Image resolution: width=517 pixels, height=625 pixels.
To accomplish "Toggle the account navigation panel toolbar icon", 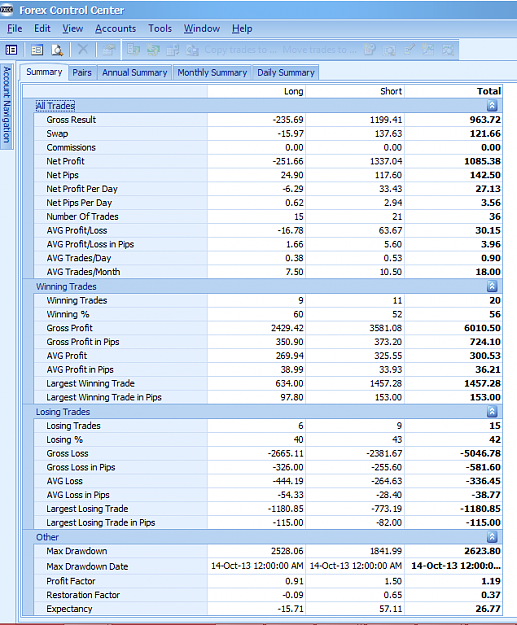I will pyautogui.click(x=11, y=50).
